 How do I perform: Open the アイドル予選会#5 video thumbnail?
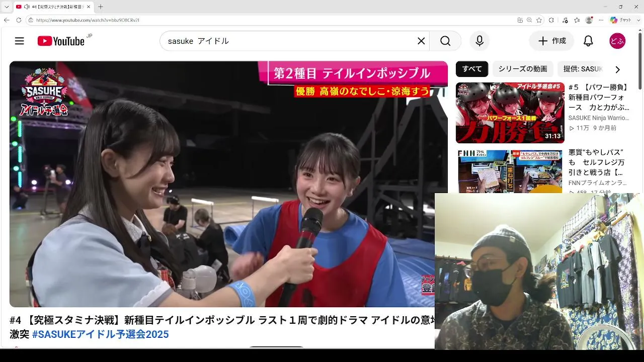(x=510, y=113)
